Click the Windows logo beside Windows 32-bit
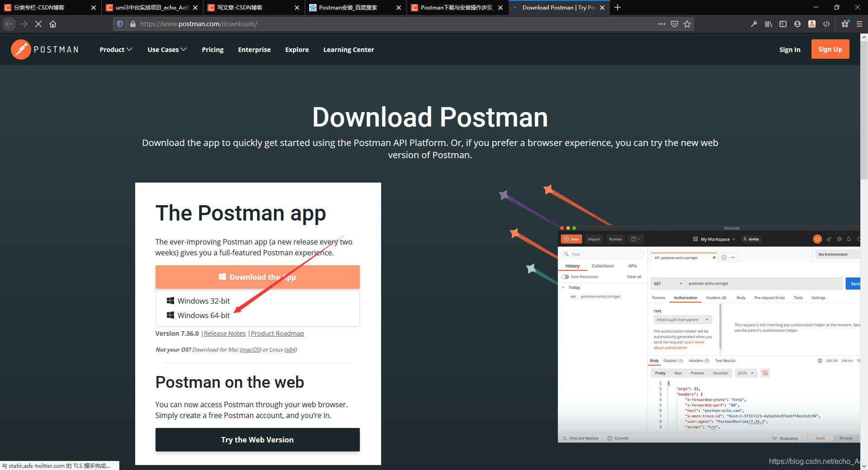Screen dimensions: 868x470 [x=170, y=301]
